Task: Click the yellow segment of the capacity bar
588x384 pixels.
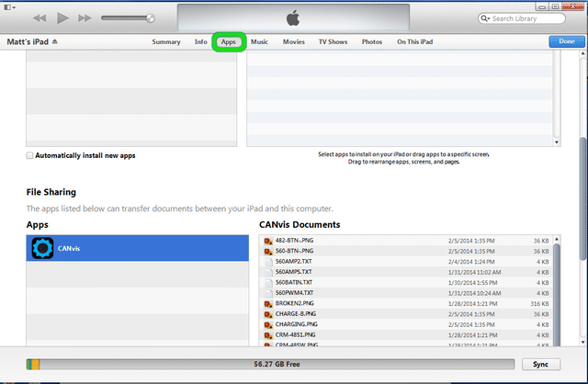Action: click(x=36, y=364)
